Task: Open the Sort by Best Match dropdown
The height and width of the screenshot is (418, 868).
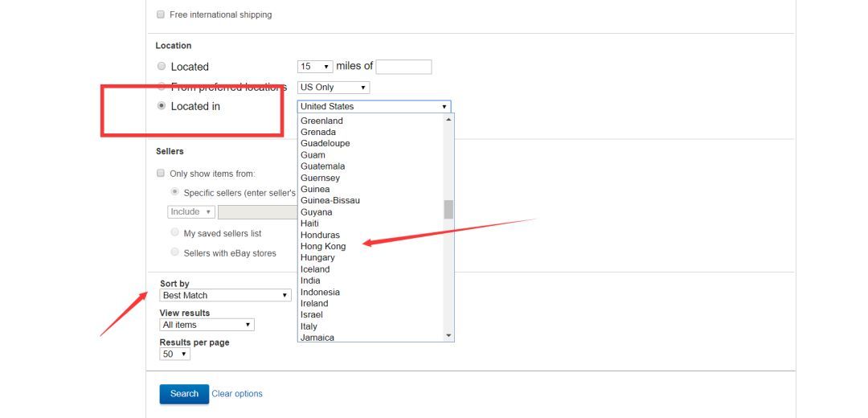Action: tap(225, 295)
